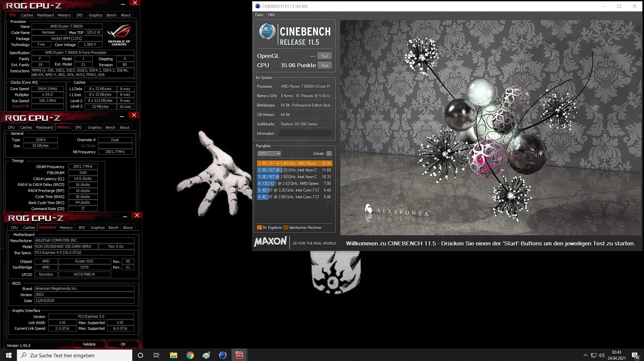Click the '35.06 Punkte' CPU score
The width and height of the screenshot is (644, 361).
point(298,65)
